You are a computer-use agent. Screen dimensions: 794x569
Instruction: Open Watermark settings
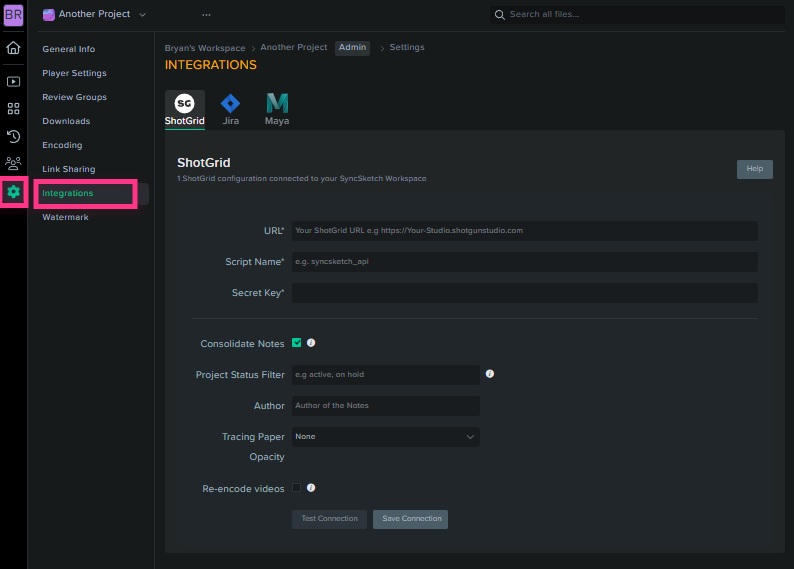[65, 217]
